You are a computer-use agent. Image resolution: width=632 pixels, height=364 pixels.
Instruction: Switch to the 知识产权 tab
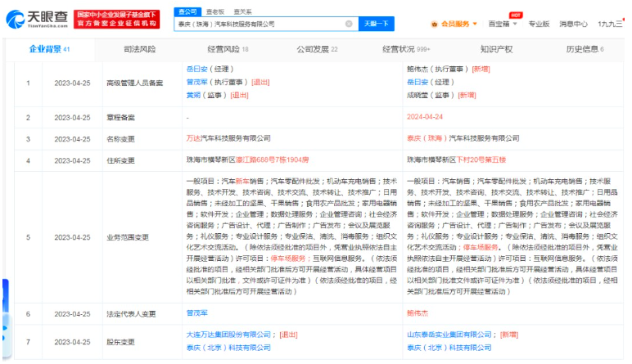[x=496, y=49]
